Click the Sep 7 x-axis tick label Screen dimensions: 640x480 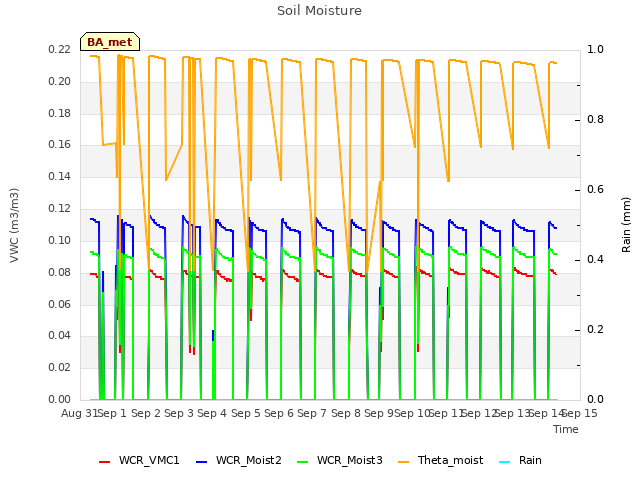coord(312,413)
